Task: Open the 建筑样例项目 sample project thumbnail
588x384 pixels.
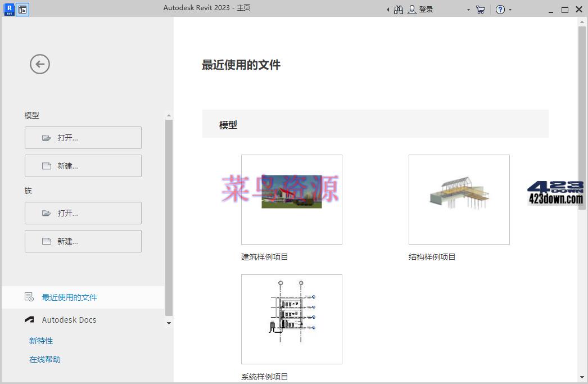Action: [291, 199]
